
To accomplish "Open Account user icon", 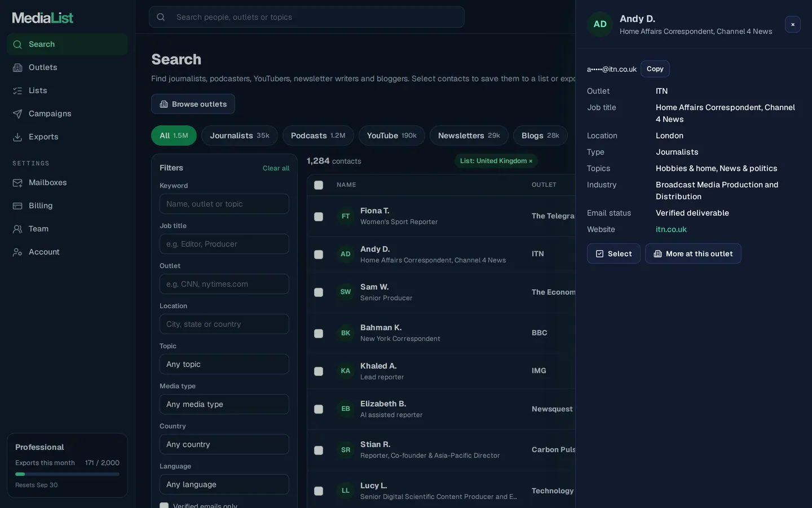I will (17, 252).
